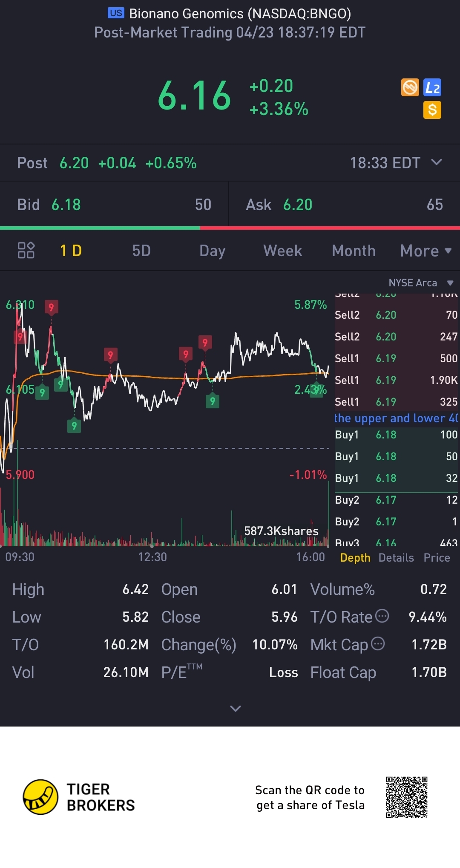Tap the Sell1 6.19 row with 1.90K
Image resolution: width=460 pixels, height=868 pixels.
(396, 380)
